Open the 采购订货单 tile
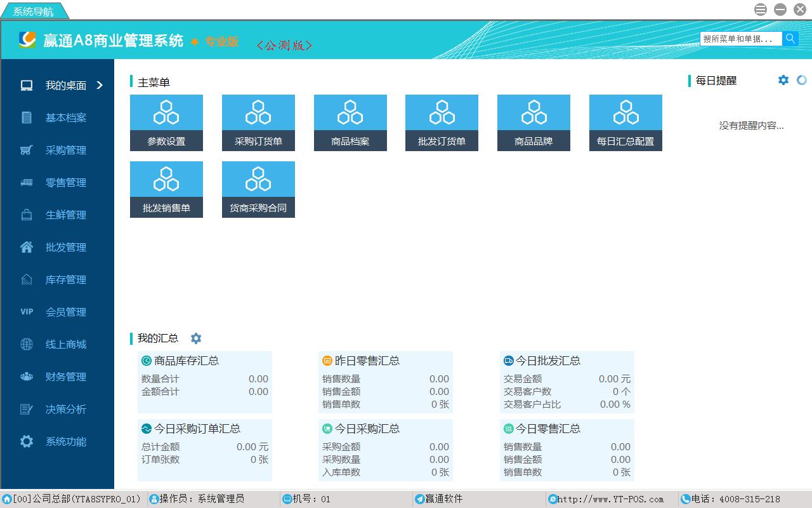Viewport: 812px width, 508px height. click(258, 123)
